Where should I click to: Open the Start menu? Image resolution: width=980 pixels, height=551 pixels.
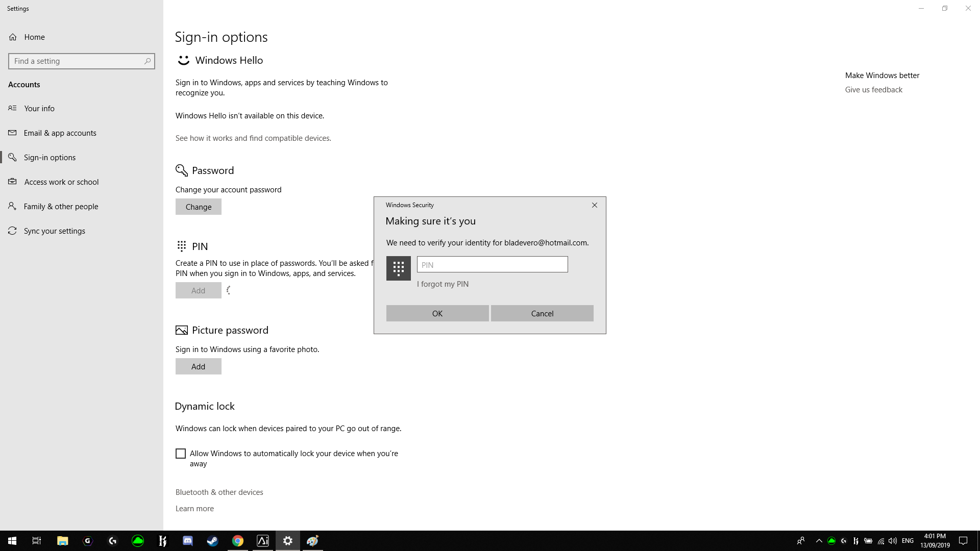(11, 540)
